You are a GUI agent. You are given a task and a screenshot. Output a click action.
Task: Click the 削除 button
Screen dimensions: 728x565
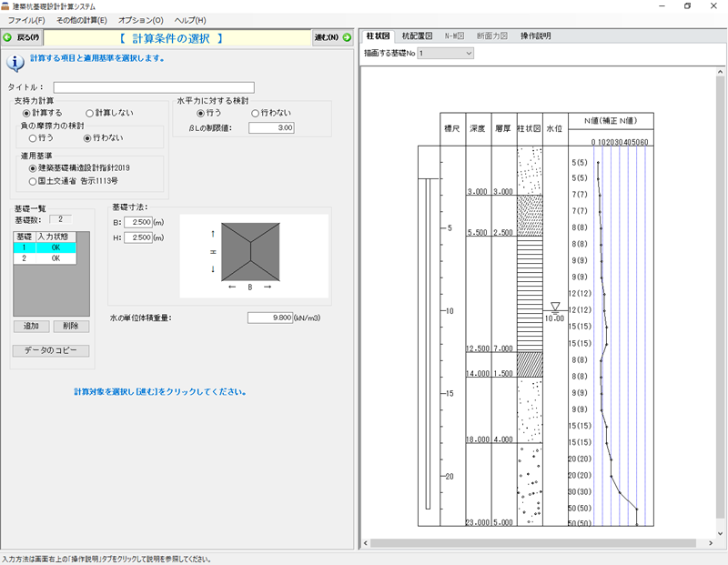(x=71, y=327)
